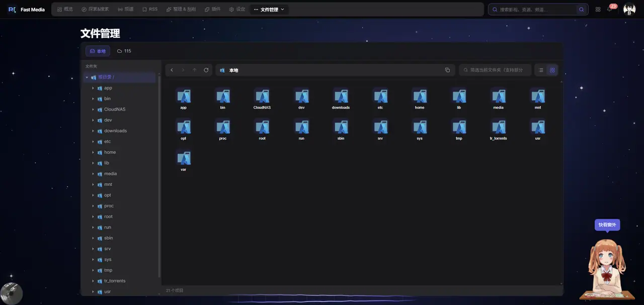Click the anime girl mascot
Screen dimensions: 644x305
(x=607, y=269)
